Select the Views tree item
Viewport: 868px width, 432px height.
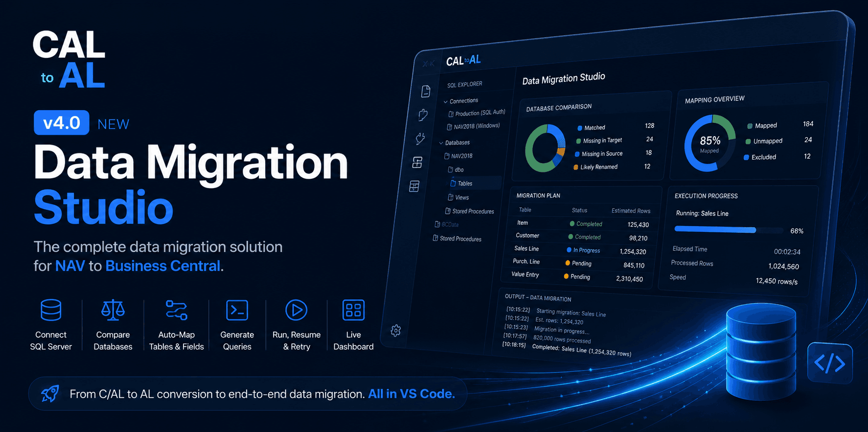[458, 197]
